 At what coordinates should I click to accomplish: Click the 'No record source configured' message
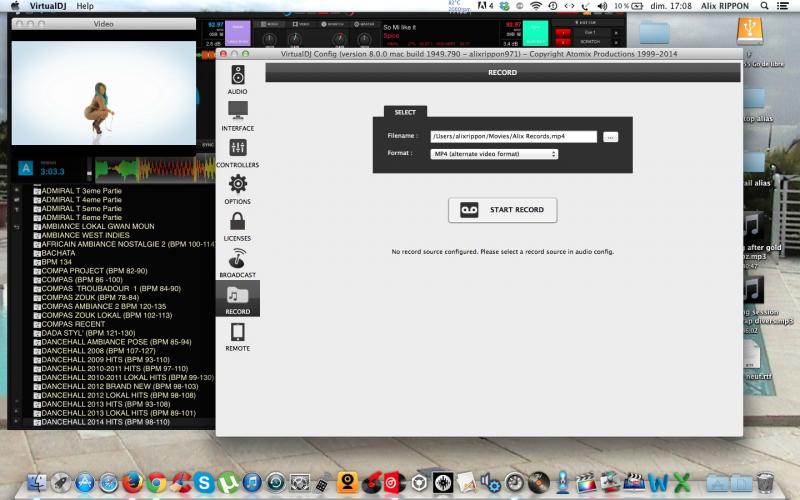(x=503, y=252)
